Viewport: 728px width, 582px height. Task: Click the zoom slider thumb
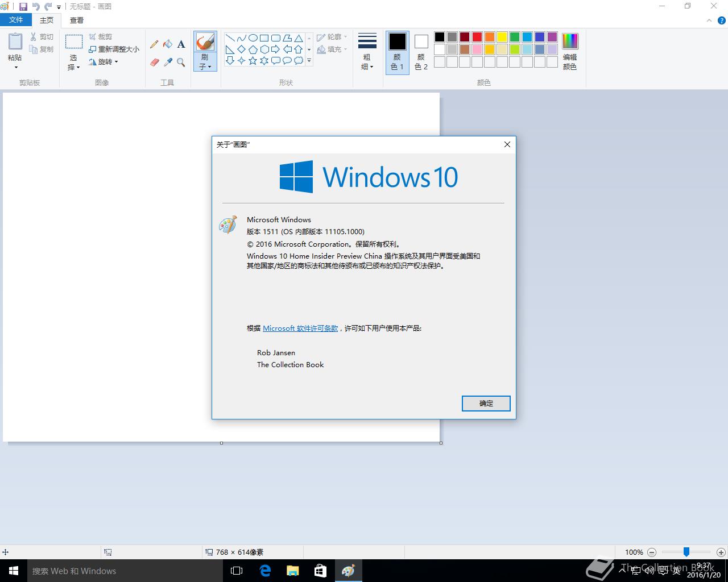pos(686,552)
